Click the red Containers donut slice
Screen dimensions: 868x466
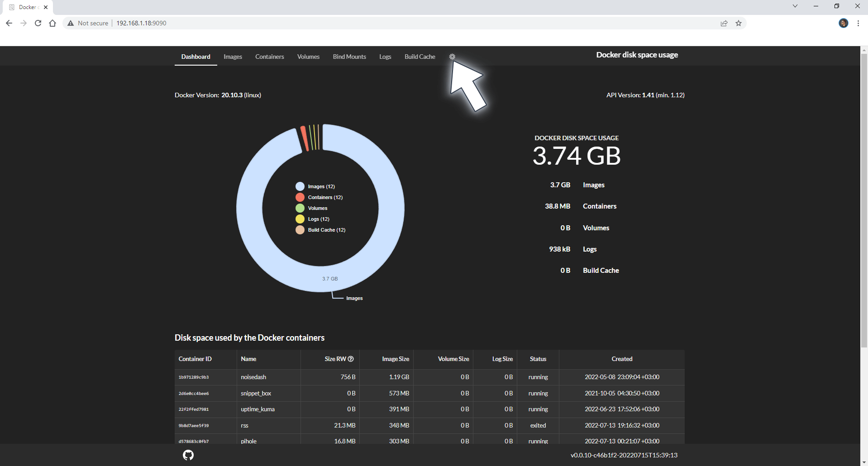tap(305, 138)
